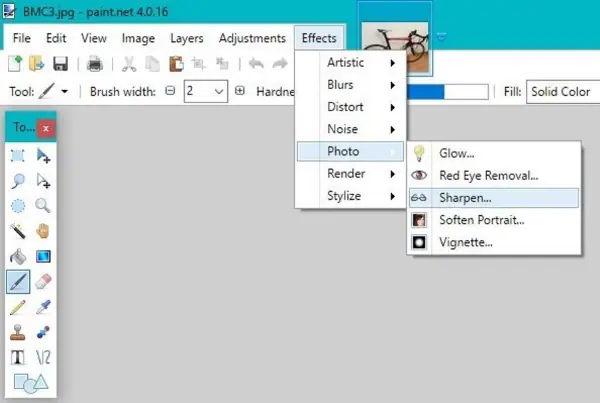
Task: Open the Tool chooser dropdown
Action: [x=65, y=91]
